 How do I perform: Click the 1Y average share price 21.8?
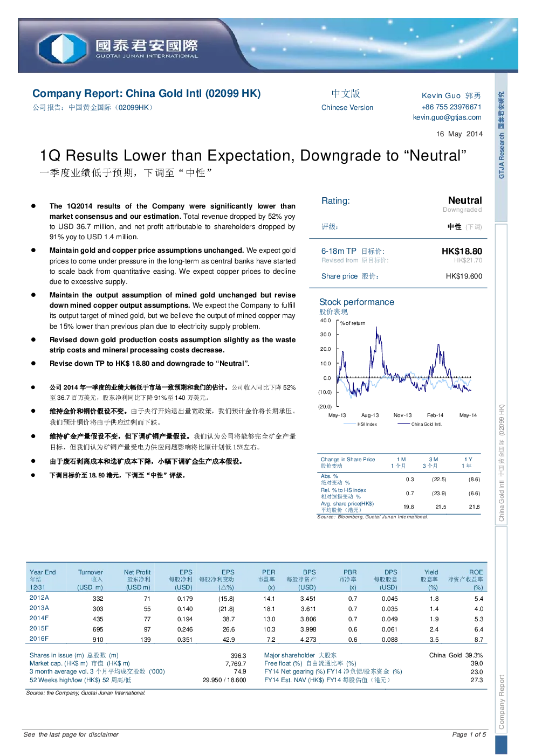click(474, 507)
